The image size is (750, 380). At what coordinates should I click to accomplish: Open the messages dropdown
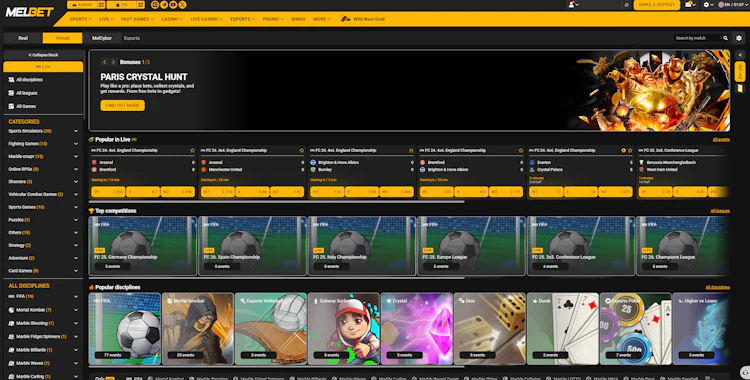tap(690, 5)
